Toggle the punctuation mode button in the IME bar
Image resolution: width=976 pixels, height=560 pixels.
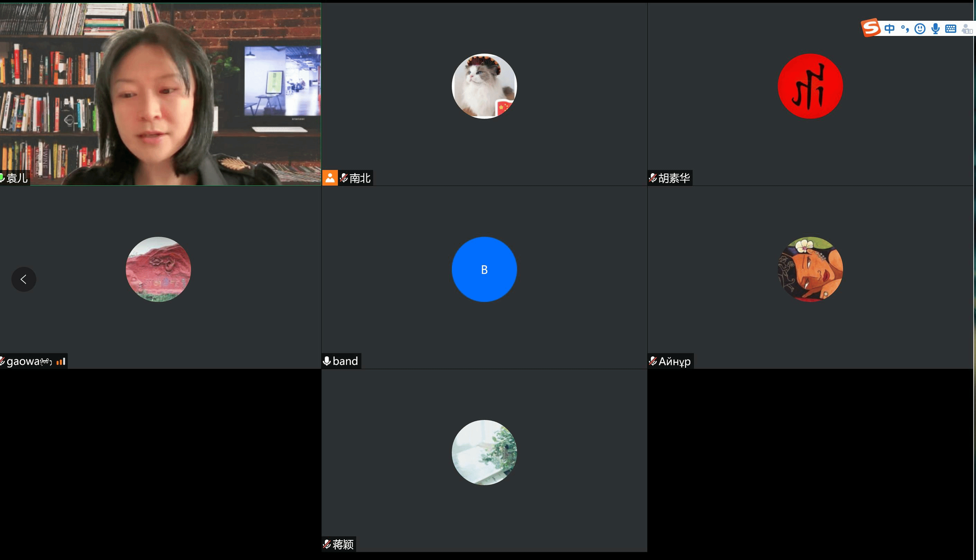pos(905,29)
